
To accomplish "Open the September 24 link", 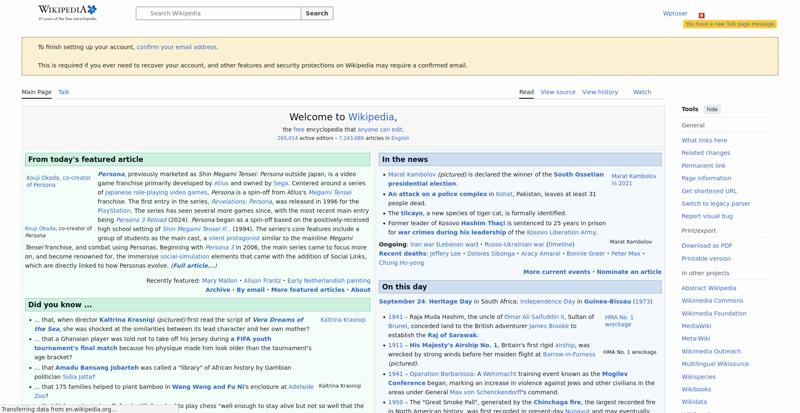I will (x=402, y=302).
